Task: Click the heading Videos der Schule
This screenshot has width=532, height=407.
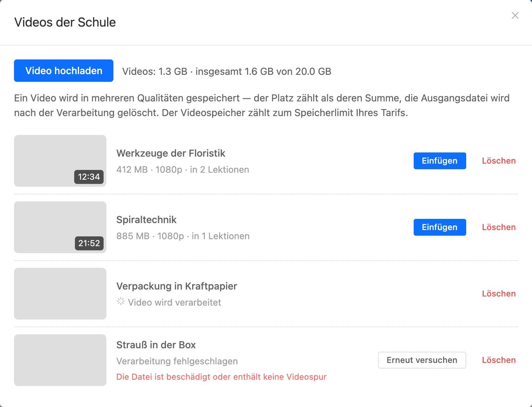Action: [x=65, y=22]
